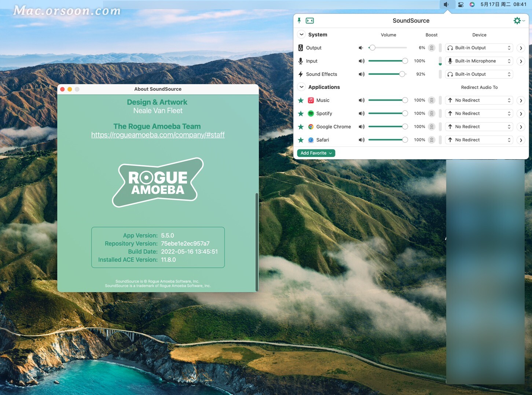Toggle the Output boost button
The height and width of the screenshot is (395, 532).
pyautogui.click(x=432, y=48)
